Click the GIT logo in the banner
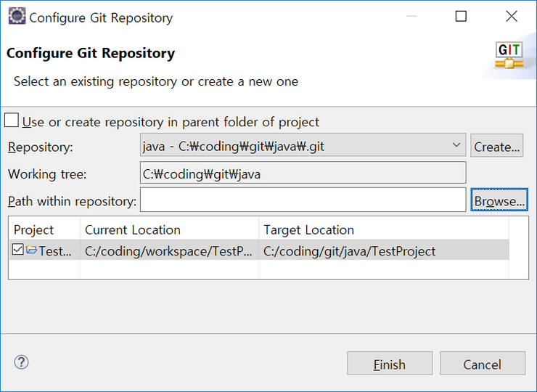This screenshot has height=392, width=537. coord(509,55)
